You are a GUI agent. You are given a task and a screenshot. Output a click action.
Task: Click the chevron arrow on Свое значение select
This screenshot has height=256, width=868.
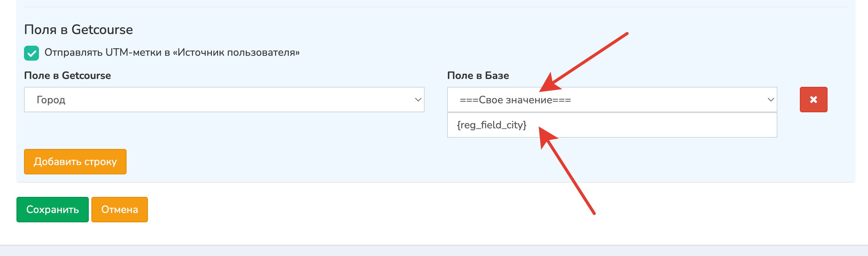point(771,100)
